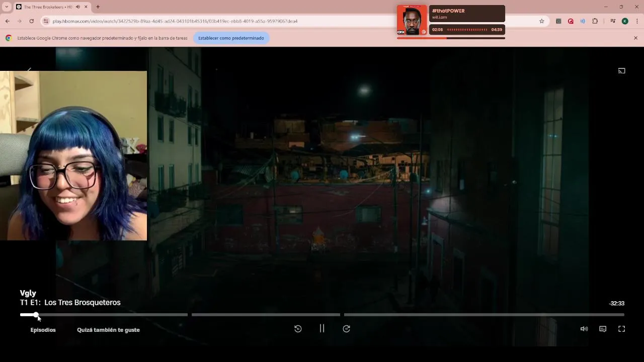This screenshot has height=362, width=644.
Task: Click the music widget elapsed time 02:08
Action: click(x=437, y=30)
